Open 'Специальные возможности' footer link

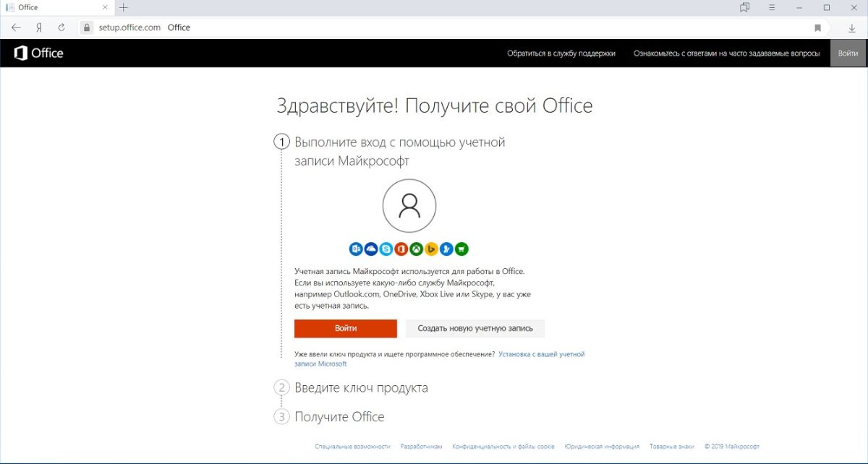tap(353, 447)
